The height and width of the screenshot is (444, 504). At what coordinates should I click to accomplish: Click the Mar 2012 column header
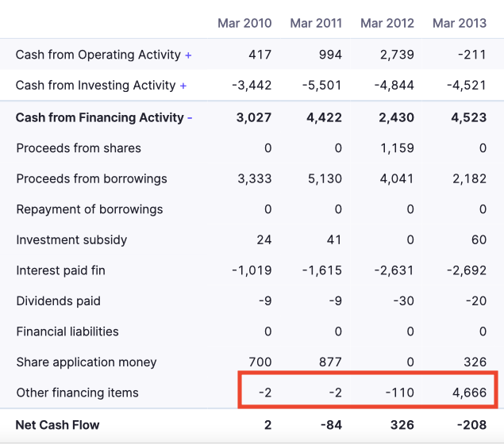(x=387, y=23)
